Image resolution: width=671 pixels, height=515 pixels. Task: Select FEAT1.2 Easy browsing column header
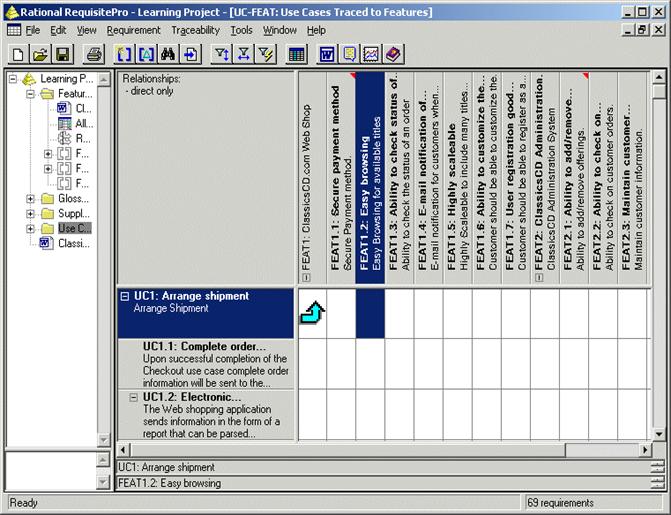point(370,178)
